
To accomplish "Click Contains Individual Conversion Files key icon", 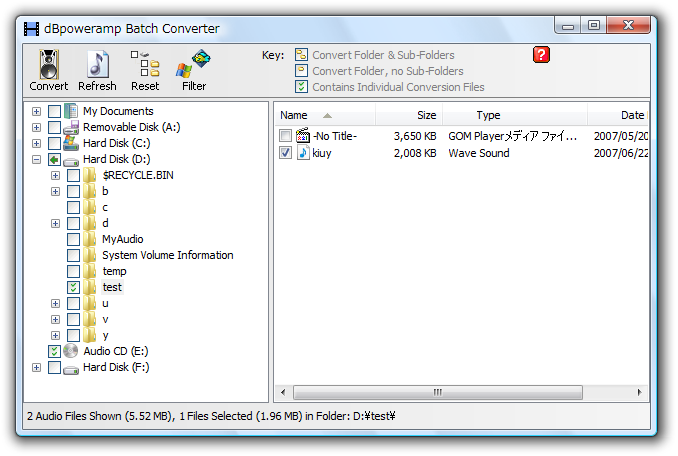I will [301, 86].
